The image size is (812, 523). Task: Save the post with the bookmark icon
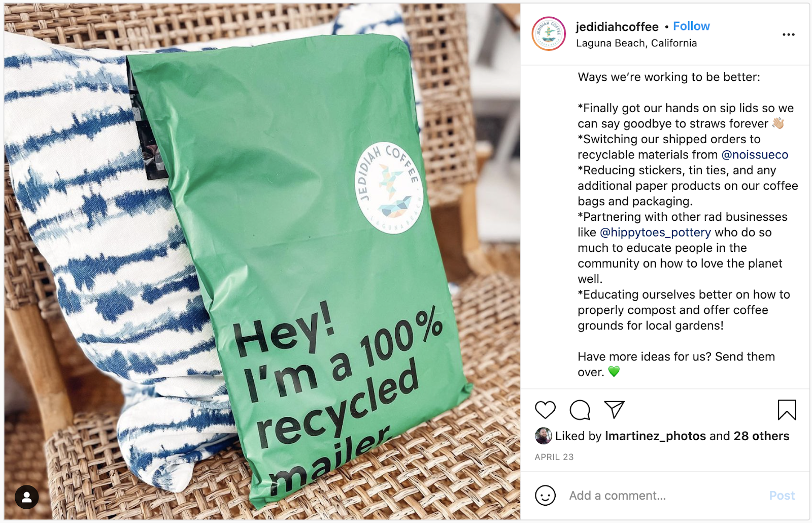tap(787, 410)
